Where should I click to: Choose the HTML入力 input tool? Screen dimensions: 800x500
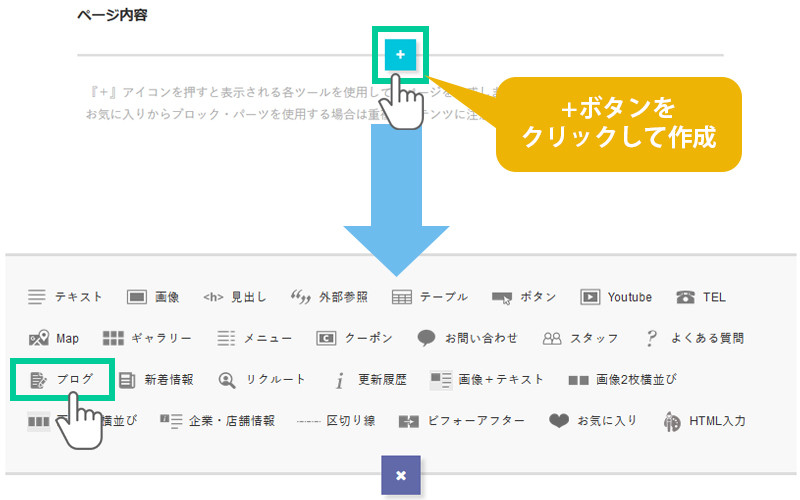pos(705,421)
